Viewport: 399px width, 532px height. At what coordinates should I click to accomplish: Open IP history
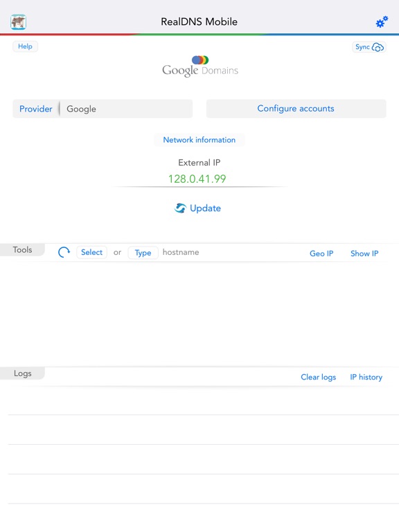pyautogui.click(x=366, y=378)
